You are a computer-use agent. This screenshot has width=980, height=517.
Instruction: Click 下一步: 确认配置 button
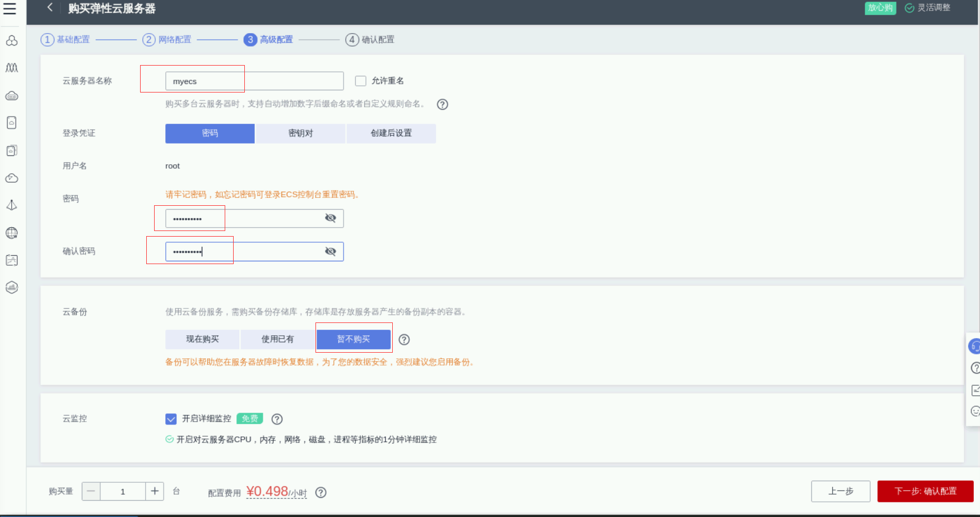(x=926, y=491)
